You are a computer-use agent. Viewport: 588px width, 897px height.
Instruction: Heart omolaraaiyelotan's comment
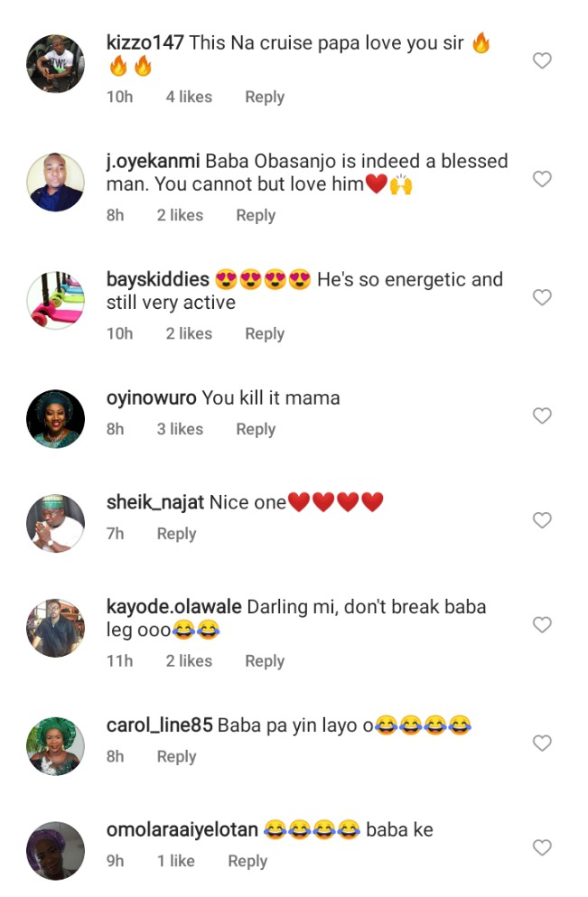click(x=541, y=847)
